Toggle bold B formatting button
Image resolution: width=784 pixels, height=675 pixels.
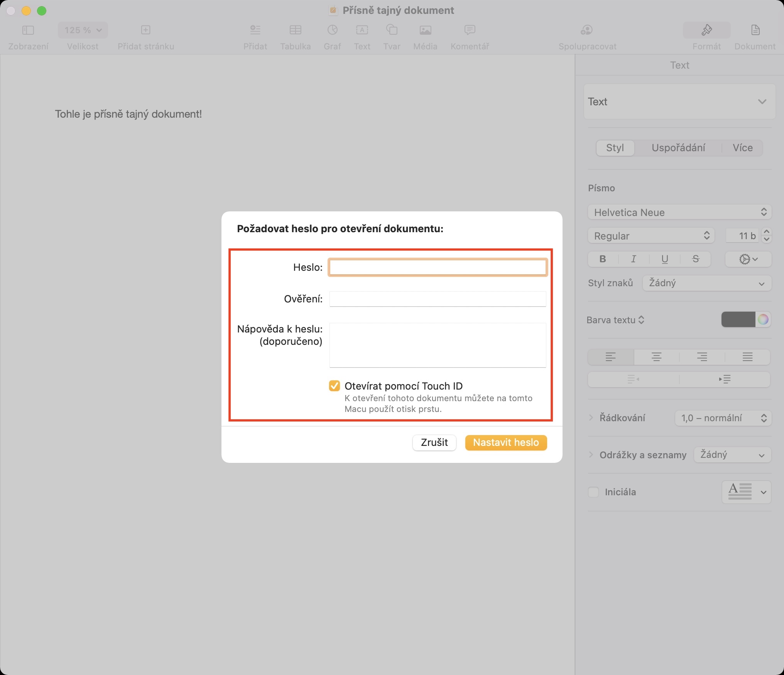point(603,259)
